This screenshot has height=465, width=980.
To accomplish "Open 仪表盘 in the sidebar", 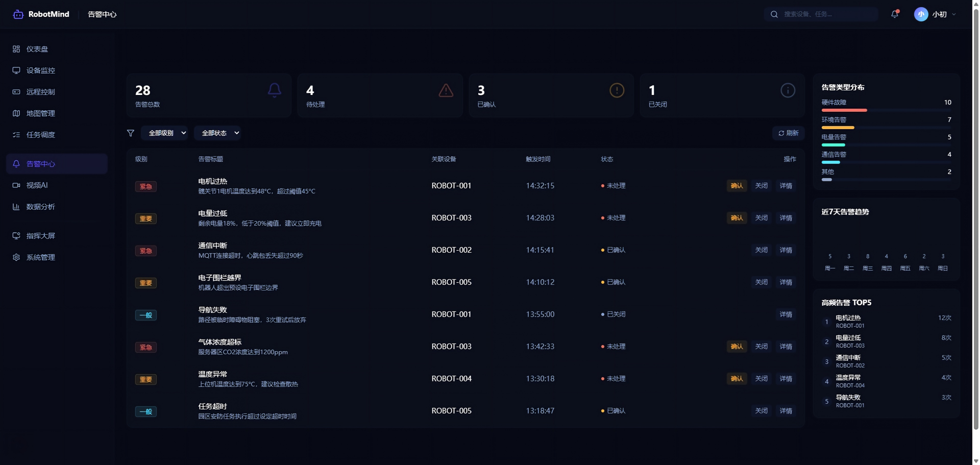I will 57,49.
